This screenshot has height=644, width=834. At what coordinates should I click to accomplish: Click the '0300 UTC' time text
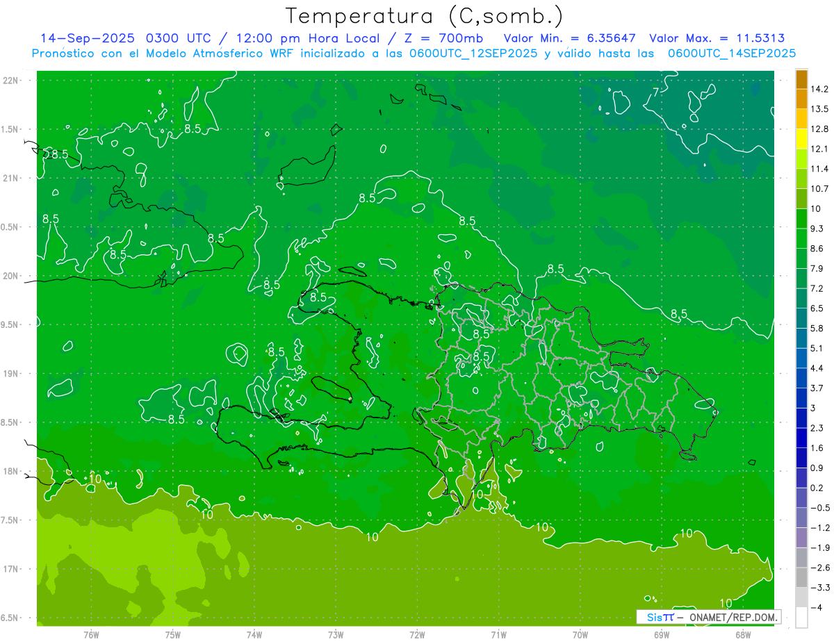pyautogui.click(x=182, y=38)
